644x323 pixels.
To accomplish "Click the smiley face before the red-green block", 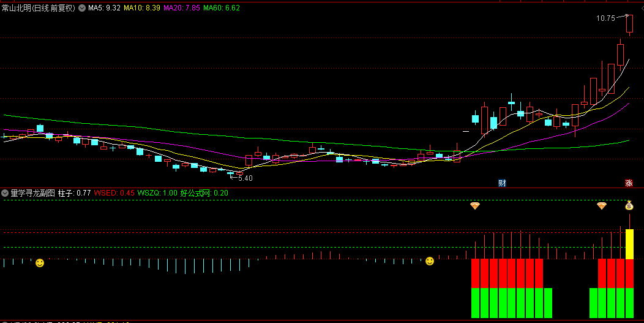I will (430, 261).
